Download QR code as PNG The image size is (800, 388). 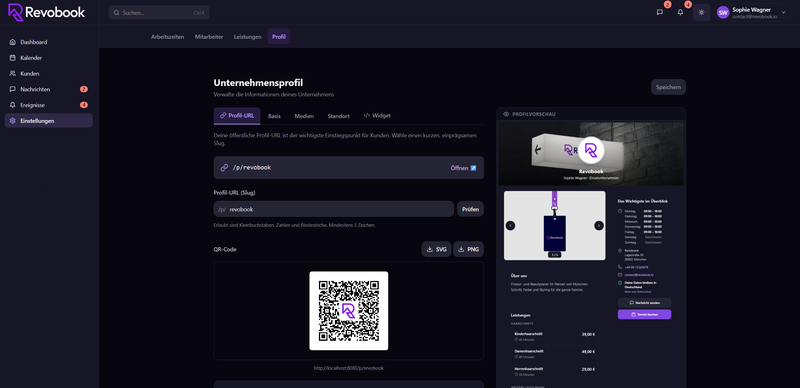tap(468, 250)
